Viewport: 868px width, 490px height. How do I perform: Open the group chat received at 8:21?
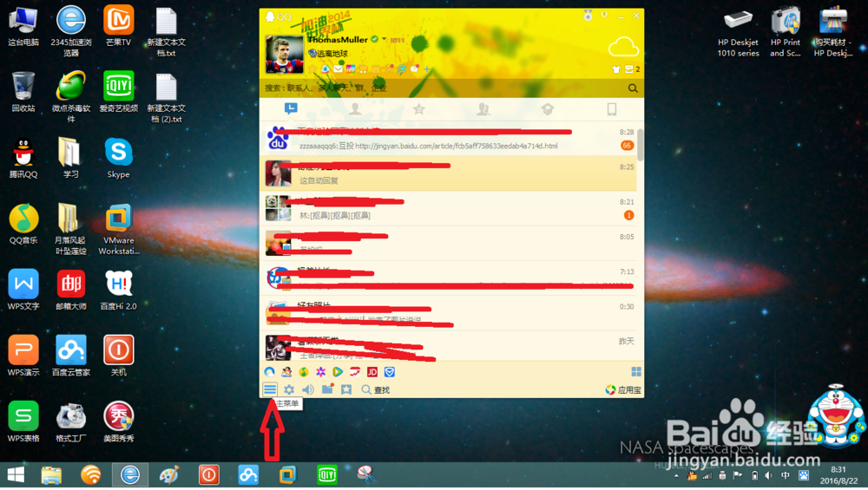coord(448,208)
